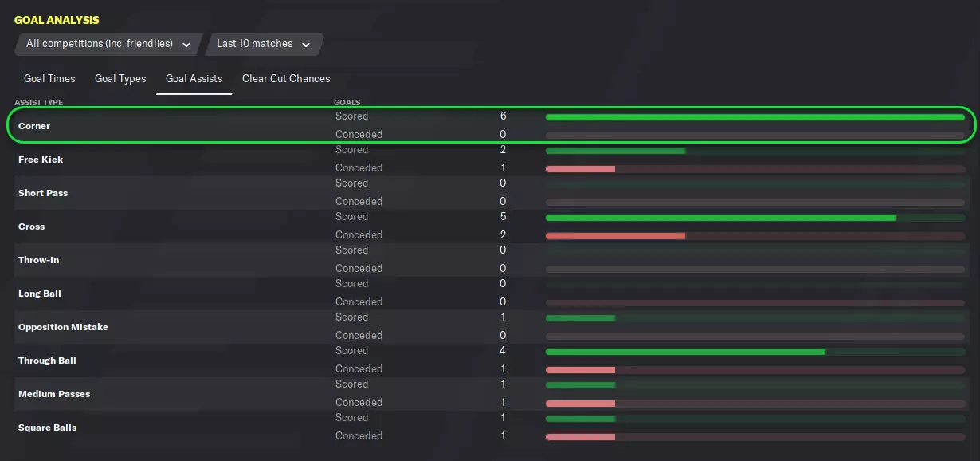Select the Medium Passes row
The image size is (980, 461).
(x=54, y=394)
